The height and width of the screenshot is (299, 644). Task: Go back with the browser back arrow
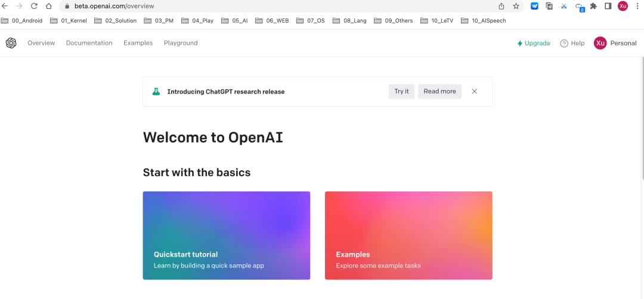pos(5,6)
